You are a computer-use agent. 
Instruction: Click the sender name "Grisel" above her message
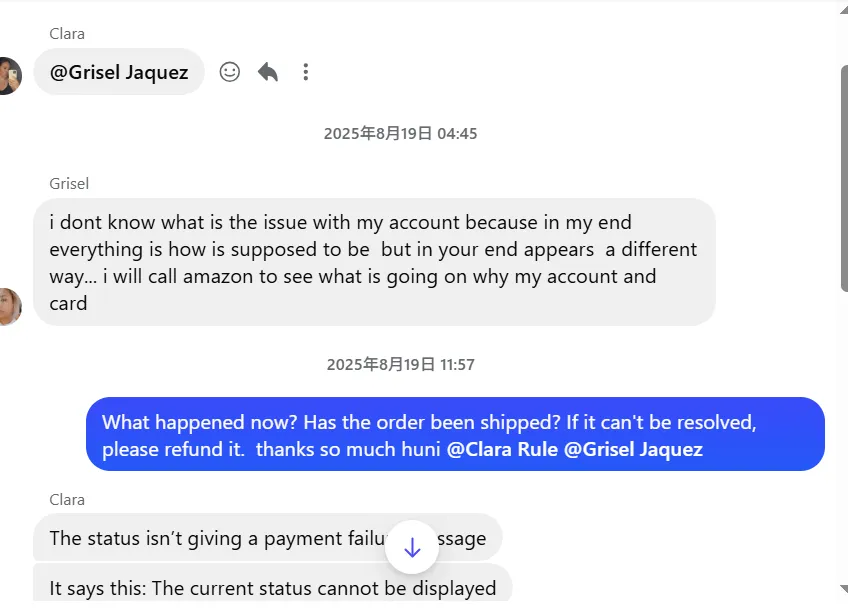69,183
